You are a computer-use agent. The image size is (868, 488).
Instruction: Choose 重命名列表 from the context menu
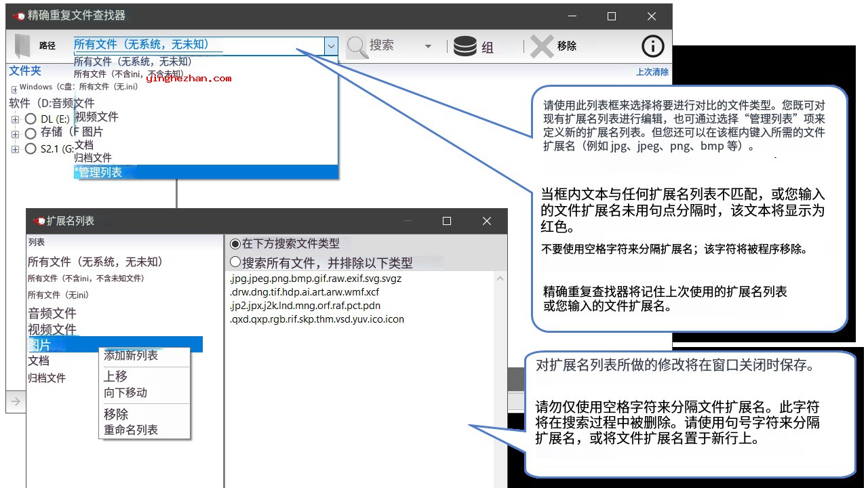pos(131,430)
